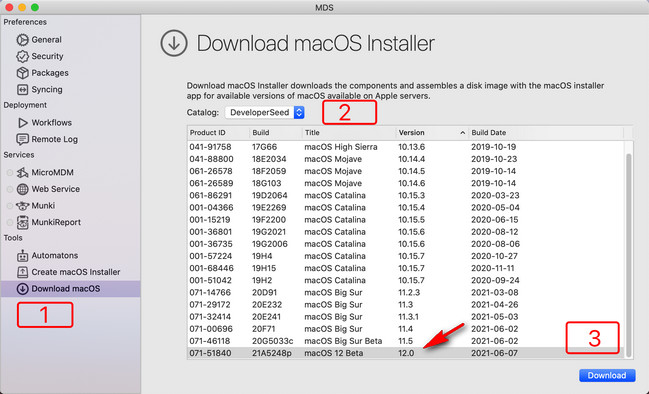Click the Packages box icon
Screen dimensions: 649x394
click(22, 73)
